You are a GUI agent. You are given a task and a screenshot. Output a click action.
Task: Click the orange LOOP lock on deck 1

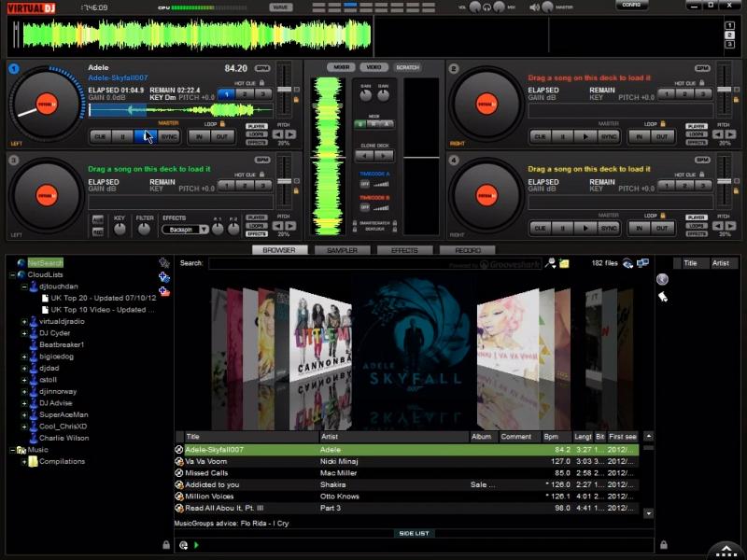[x=222, y=124]
